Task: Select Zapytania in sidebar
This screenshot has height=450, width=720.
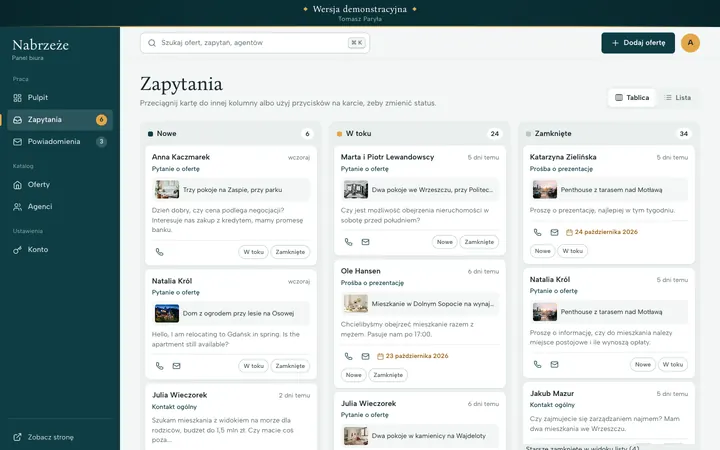Action: 60,120
